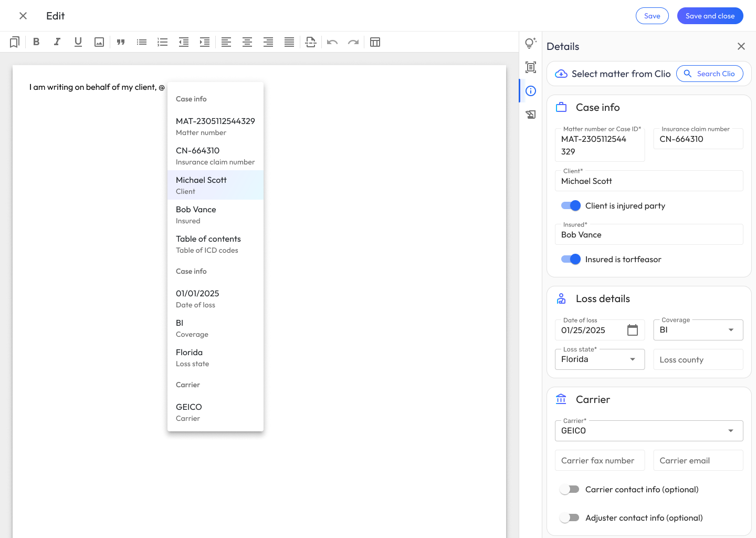Create a bulleted list
756x538 pixels.
pos(142,42)
